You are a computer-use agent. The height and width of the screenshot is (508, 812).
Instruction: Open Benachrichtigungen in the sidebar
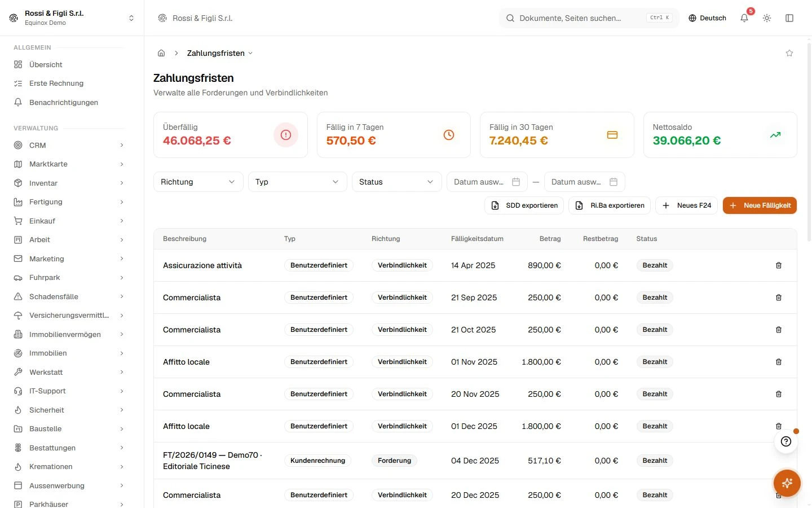click(x=69, y=102)
